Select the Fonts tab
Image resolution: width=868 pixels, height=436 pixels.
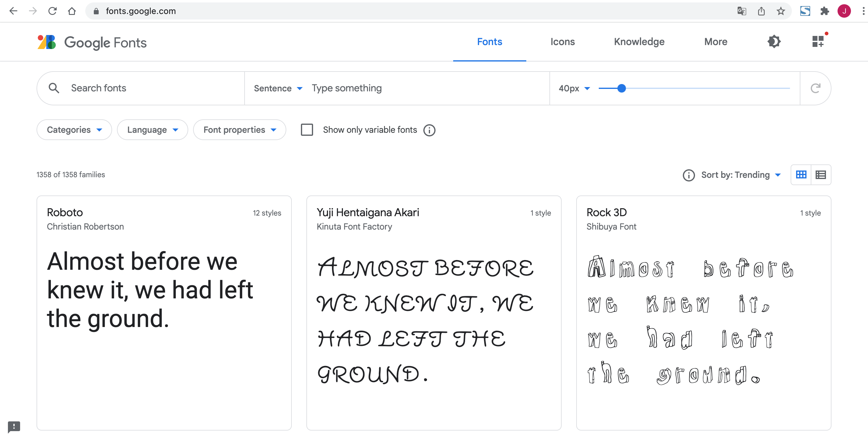tap(490, 42)
